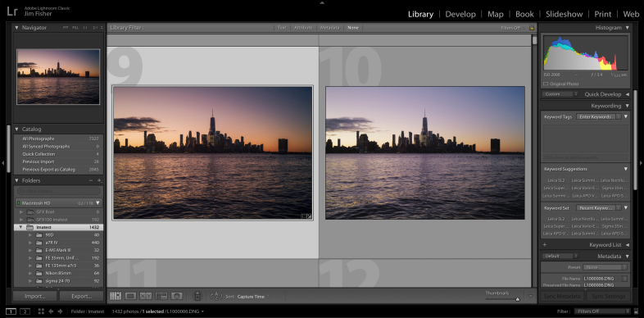Open the Slideshow module

pyautogui.click(x=564, y=14)
